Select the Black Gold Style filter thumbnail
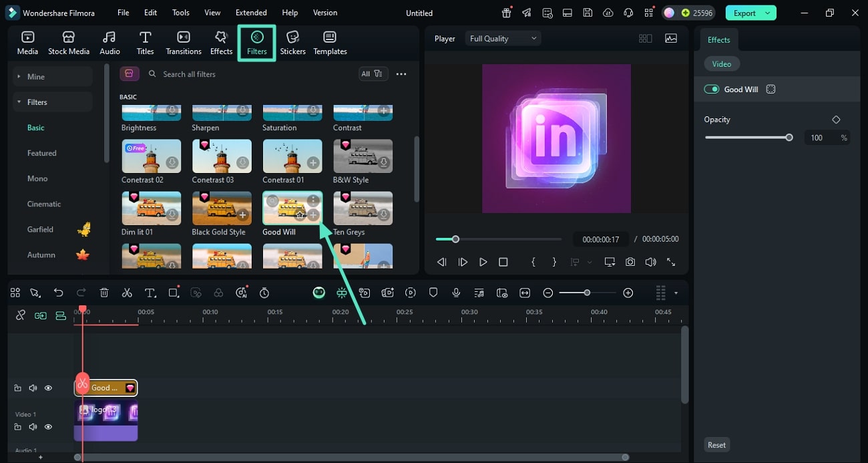Image resolution: width=868 pixels, height=463 pixels. click(222, 208)
